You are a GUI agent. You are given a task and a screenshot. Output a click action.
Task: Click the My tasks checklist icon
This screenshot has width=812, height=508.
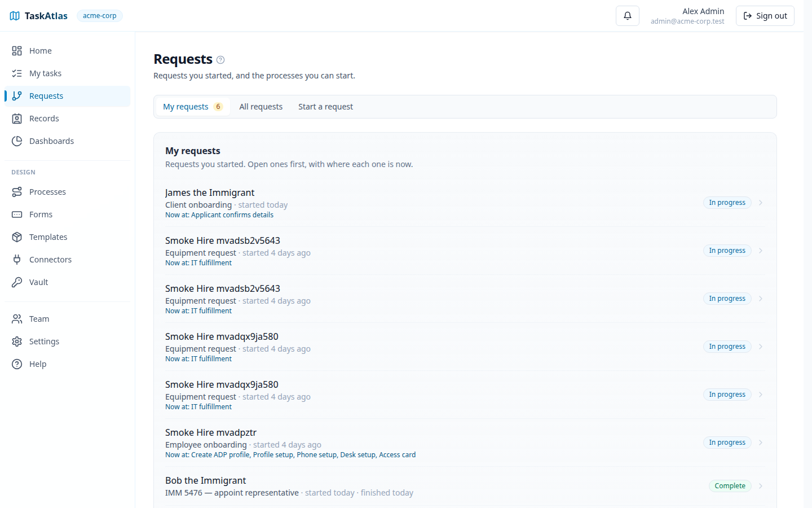pyautogui.click(x=17, y=73)
